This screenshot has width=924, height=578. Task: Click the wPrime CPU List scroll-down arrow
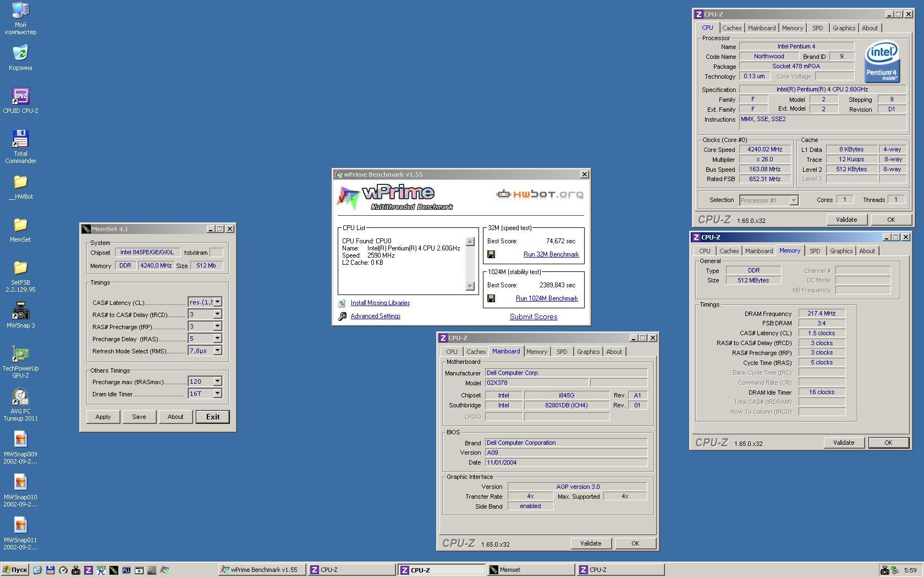pos(470,286)
